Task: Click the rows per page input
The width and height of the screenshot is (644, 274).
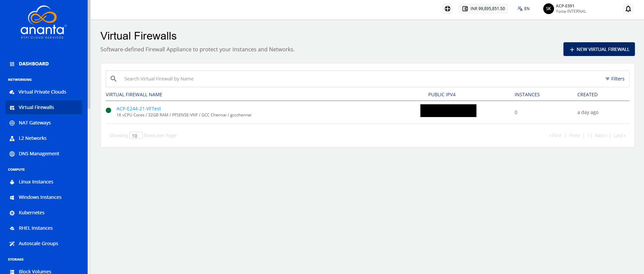Action: coord(136,135)
